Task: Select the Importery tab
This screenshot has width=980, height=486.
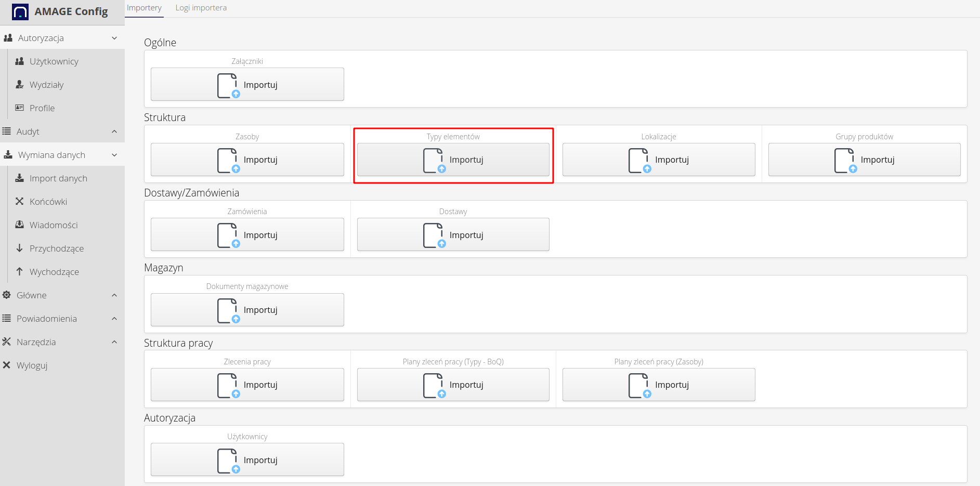Action: 144,8
